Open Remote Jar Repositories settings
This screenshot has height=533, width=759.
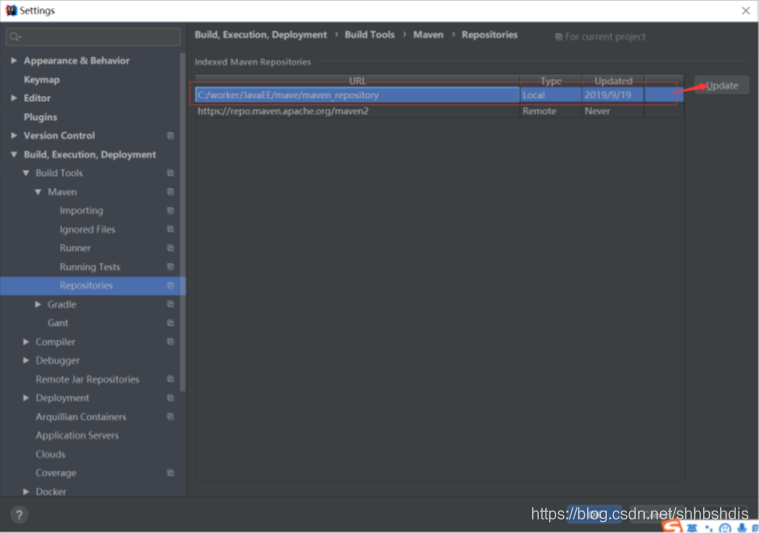pos(87,379)
